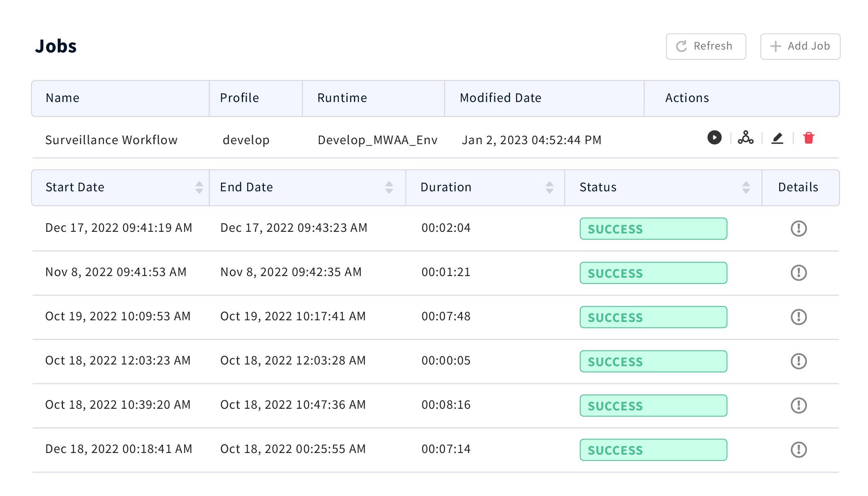The image size is (868, 496).
Task: Open details icon for 00:07:48 duration run
Action: click(798, 317)
